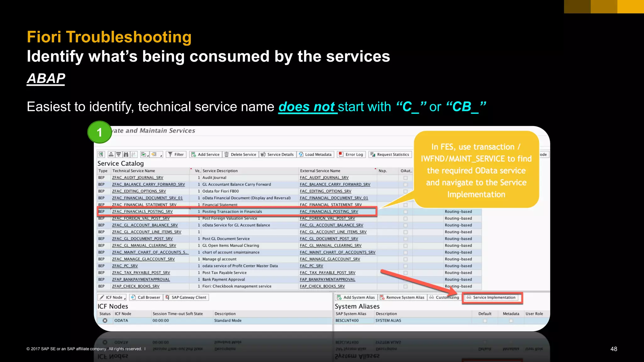Select Routing-based cell in ZFAC_PC_SRV row
The width and height of the screenshot is (644, 362).
tap(462, 266)
